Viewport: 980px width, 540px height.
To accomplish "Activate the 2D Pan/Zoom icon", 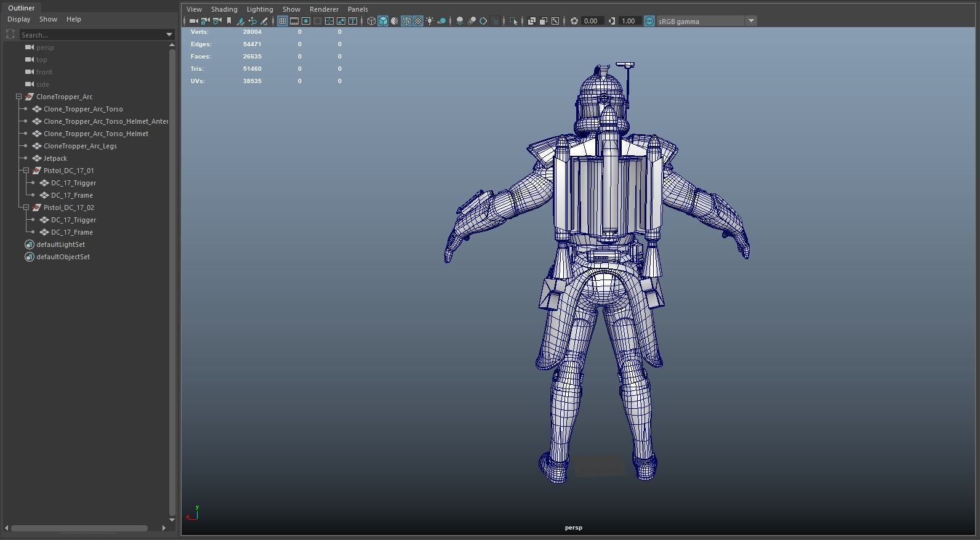I will click(x=252, y=21).
